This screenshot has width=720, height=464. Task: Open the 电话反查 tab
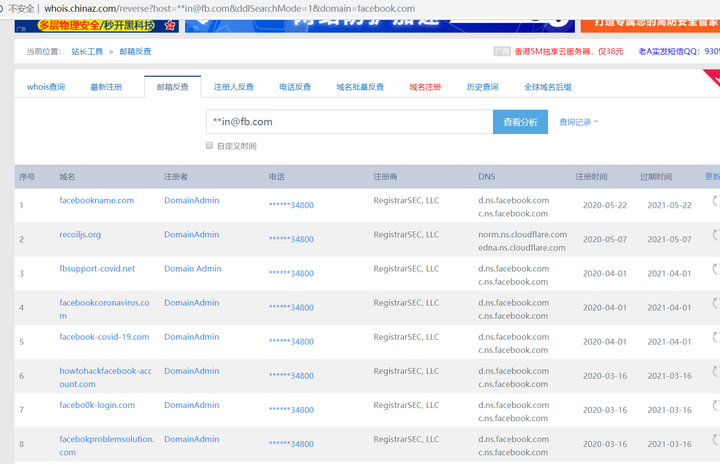pos(295,87)
